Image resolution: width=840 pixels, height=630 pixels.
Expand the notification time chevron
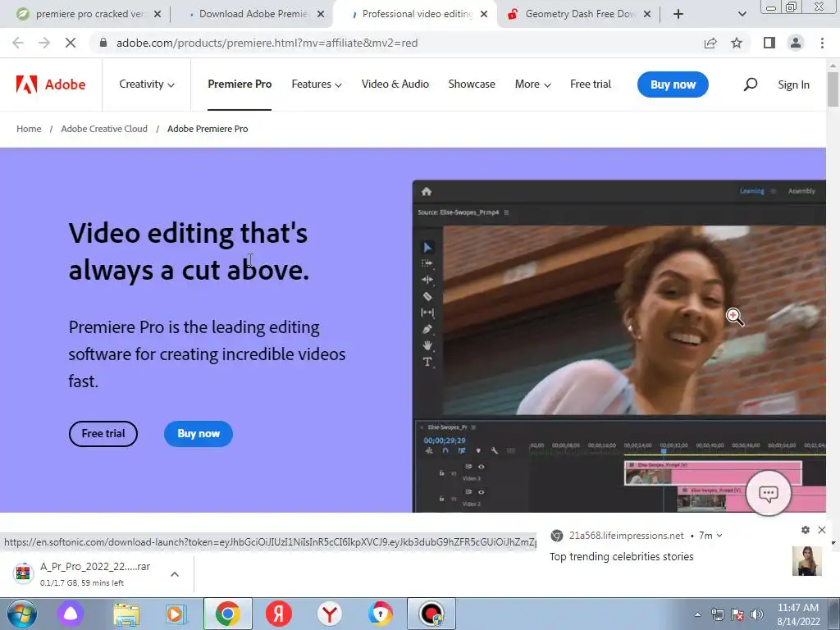[719, 535]
